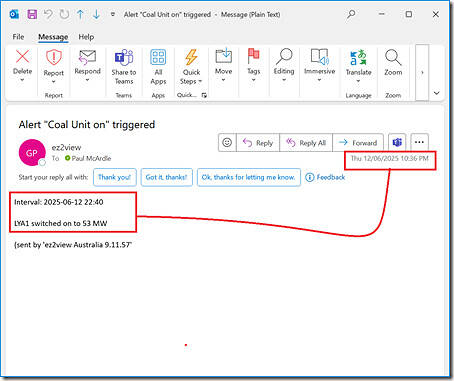The image size is (454, 381).
Task: Expand the Respond dropdown arrow
Action: click(x=87, y=80)
